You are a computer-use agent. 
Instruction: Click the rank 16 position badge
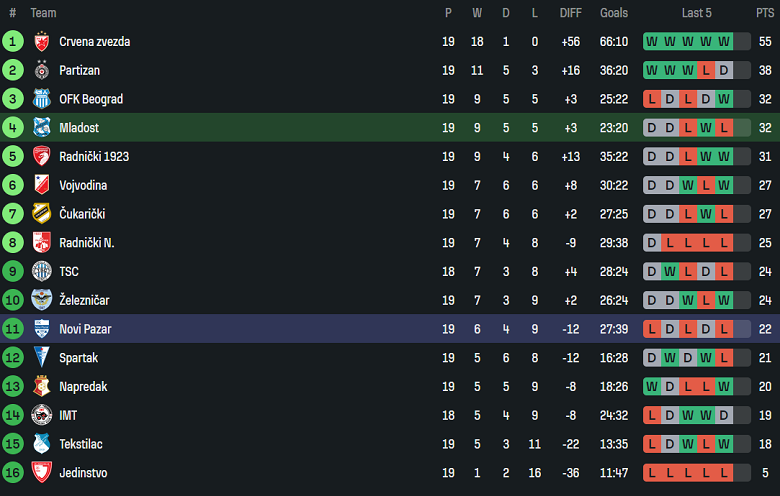[13, 473]
